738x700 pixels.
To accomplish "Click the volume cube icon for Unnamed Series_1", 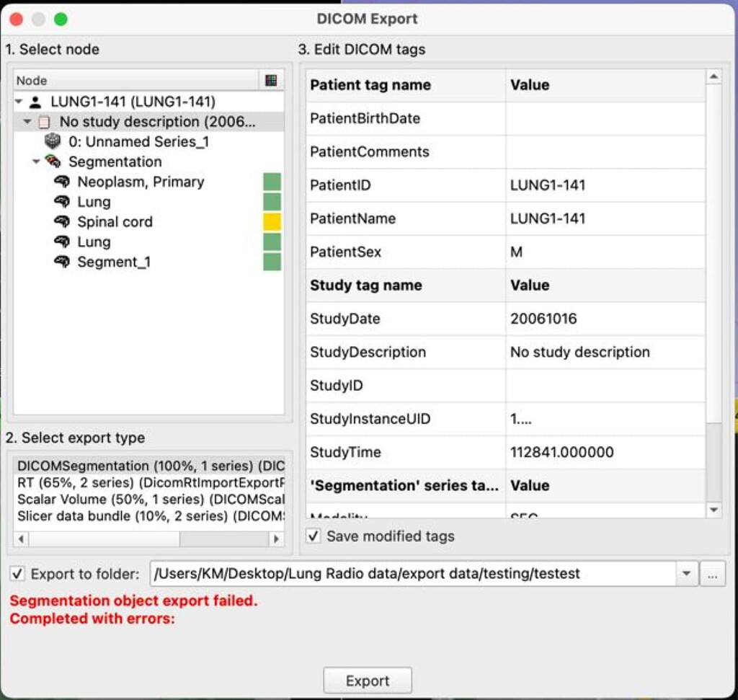I will pos(53,142).
